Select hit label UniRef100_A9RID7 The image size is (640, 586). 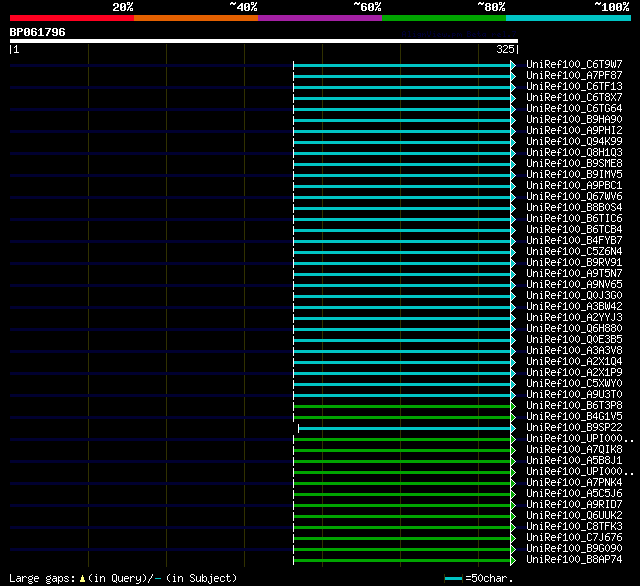(x=574, y=505)
